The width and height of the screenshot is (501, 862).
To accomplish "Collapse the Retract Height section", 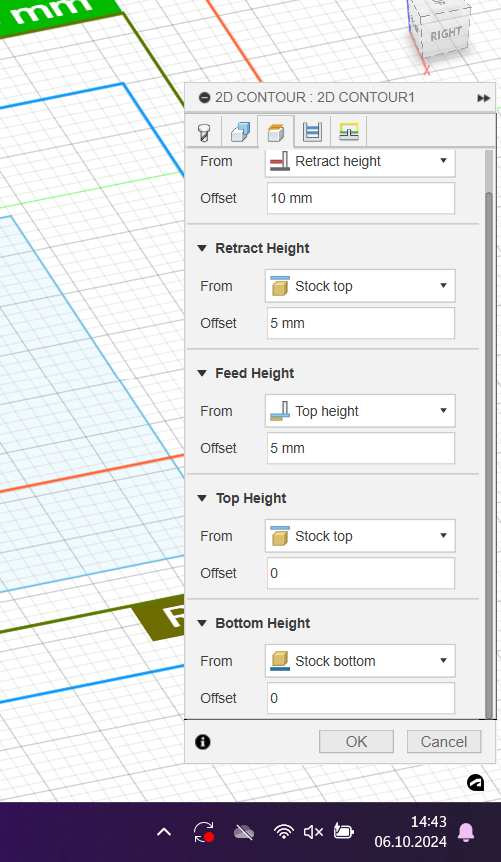I will [202, 248].
